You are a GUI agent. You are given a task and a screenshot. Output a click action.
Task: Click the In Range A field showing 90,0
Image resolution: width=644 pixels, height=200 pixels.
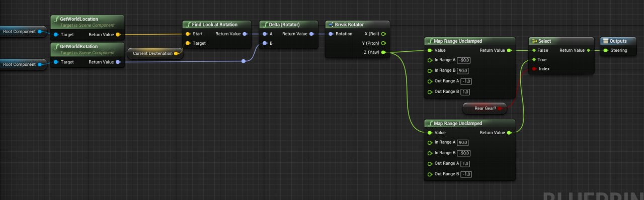(x=463, y=142)
